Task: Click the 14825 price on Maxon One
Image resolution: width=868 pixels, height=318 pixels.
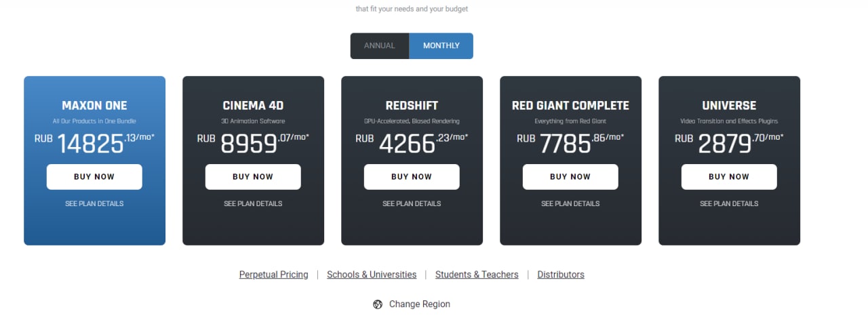Action: click(90, 144)
